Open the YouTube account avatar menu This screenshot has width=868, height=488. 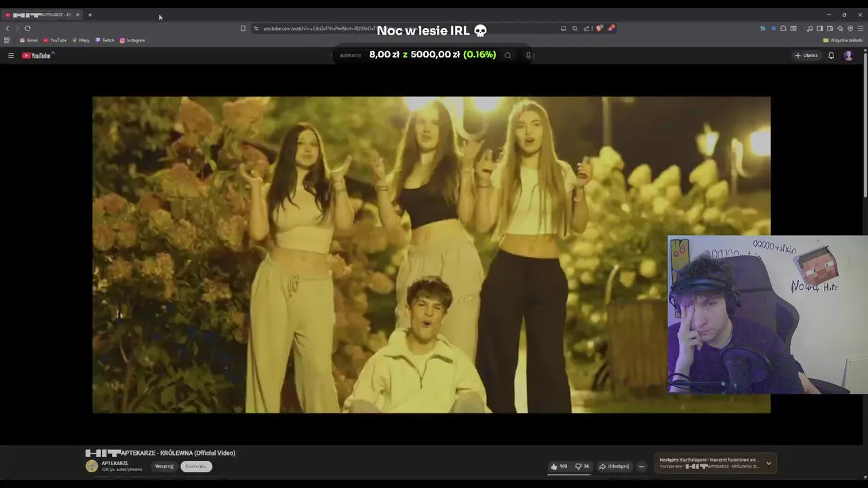point(848,56)
